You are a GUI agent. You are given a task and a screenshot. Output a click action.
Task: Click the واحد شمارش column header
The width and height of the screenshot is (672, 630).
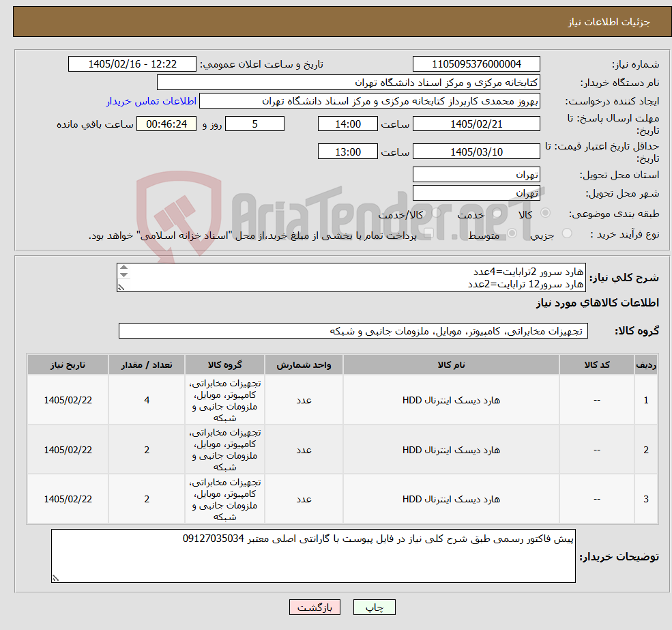point(304,364)
